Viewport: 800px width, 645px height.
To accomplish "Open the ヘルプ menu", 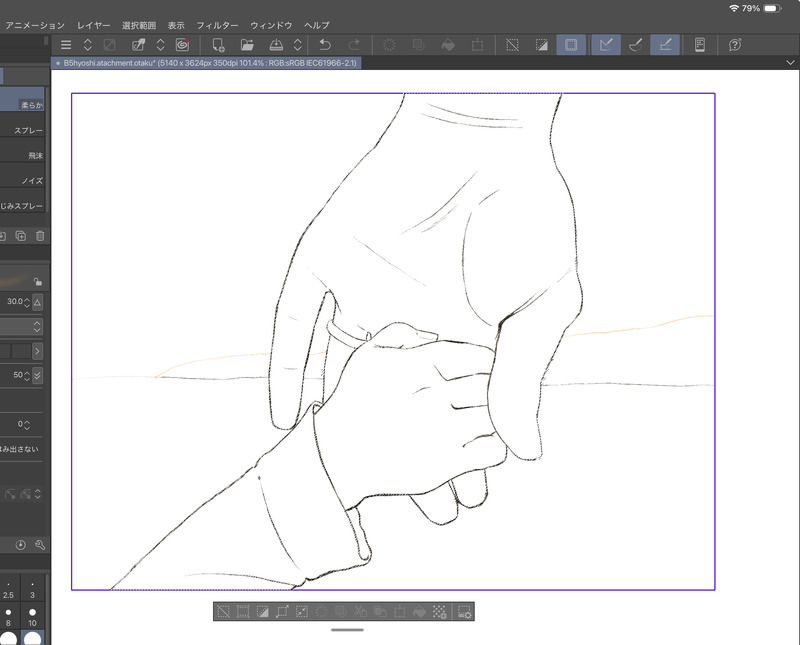I will tap(317, 25).
